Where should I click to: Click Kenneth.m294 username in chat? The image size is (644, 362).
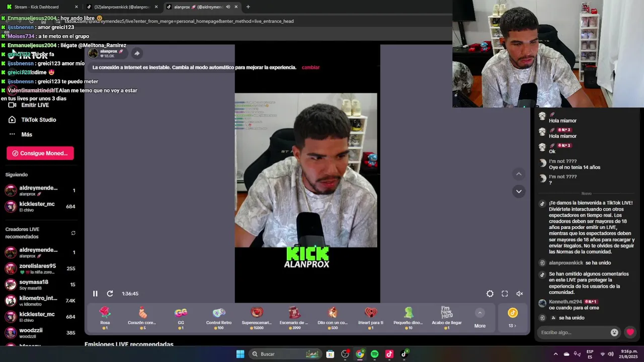[x=565, y=302]
